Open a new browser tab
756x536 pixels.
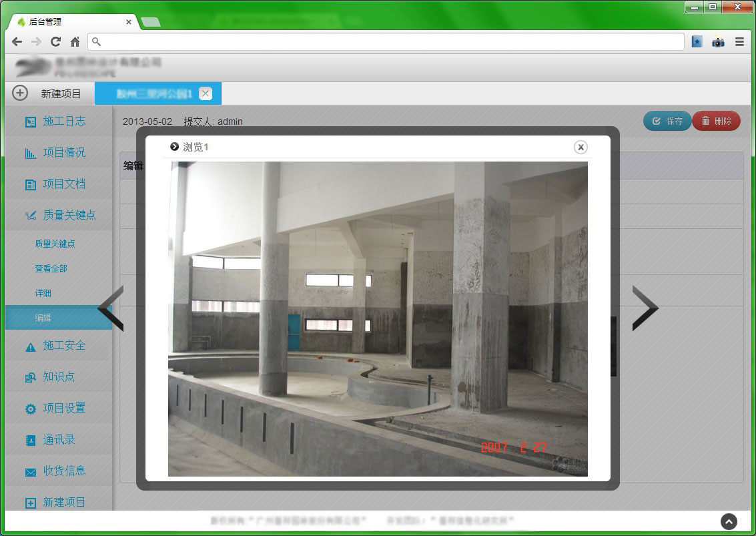point(151,22)
